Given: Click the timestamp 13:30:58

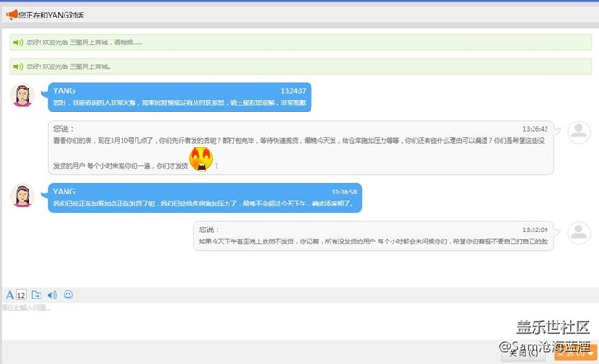Looking at the screenshot, I should tap(344, 192).
